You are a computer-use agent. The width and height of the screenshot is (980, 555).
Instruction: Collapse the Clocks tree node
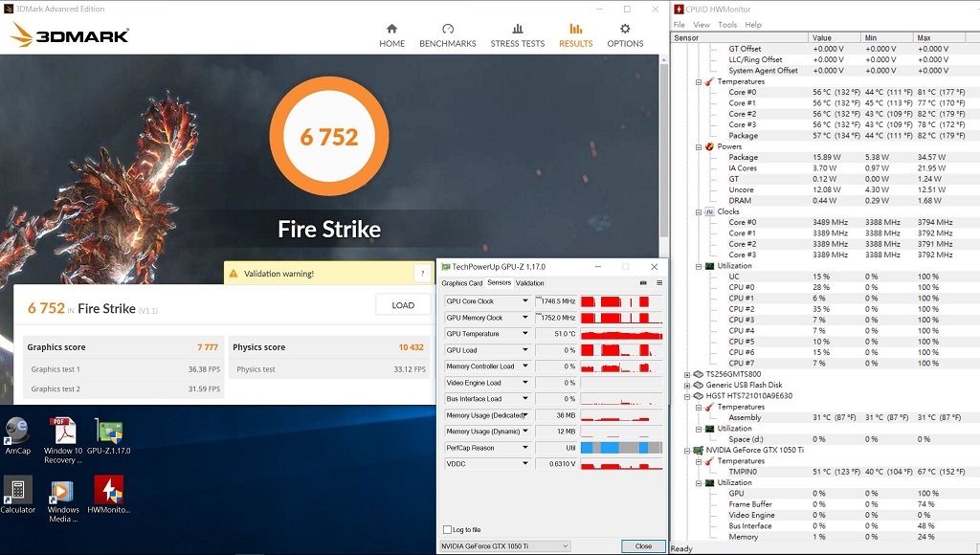pos(698,211)
